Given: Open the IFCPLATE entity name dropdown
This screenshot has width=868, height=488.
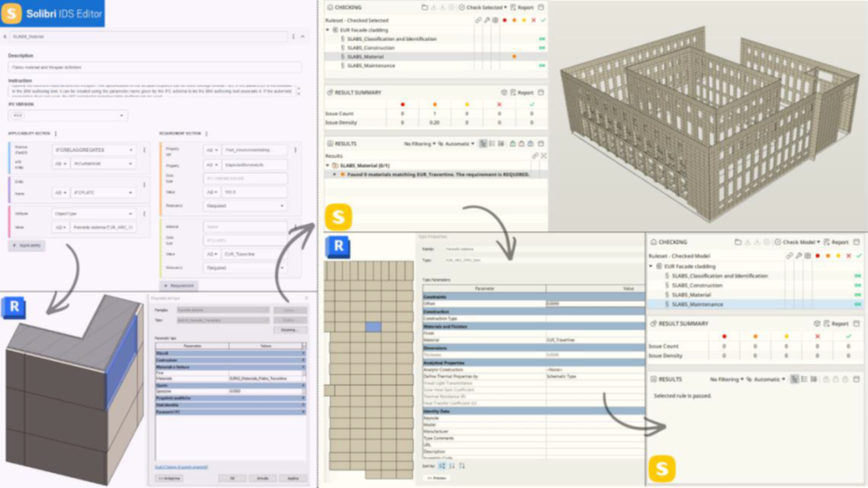Looking at the screenshot, I should (102, 193).
